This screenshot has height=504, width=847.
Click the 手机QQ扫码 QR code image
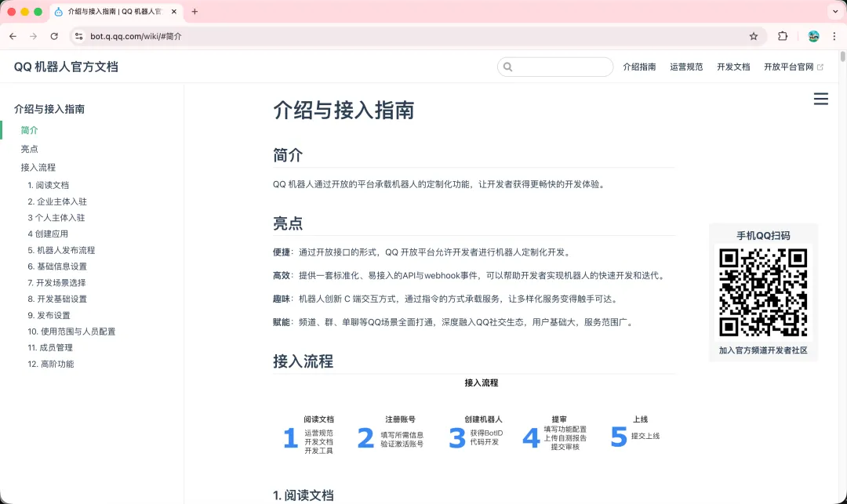tap(763, 292)
